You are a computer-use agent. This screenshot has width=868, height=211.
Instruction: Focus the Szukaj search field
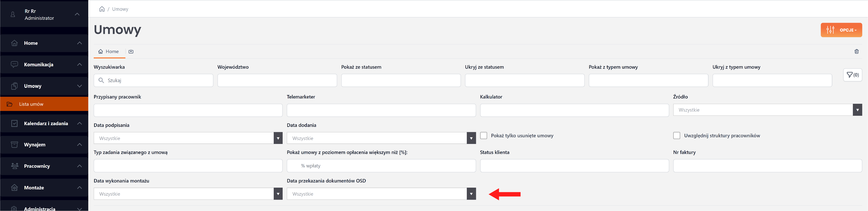pyautogui.click(x=158, y=81)
